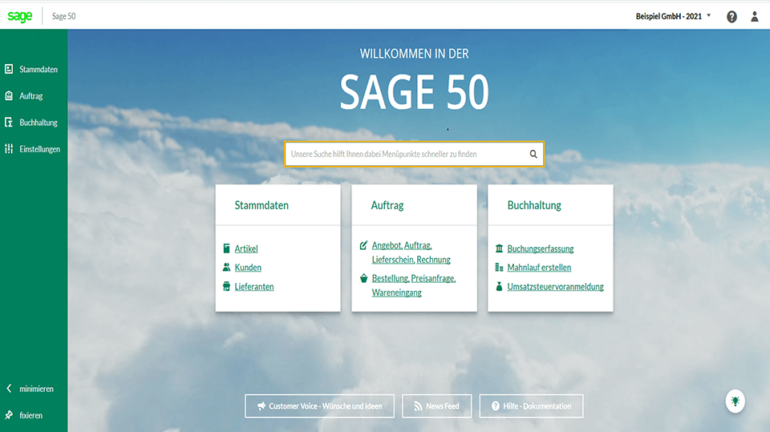Click the icon beside Mahnlauf erstellen
The image size is (770, 432).
point(499,268)
